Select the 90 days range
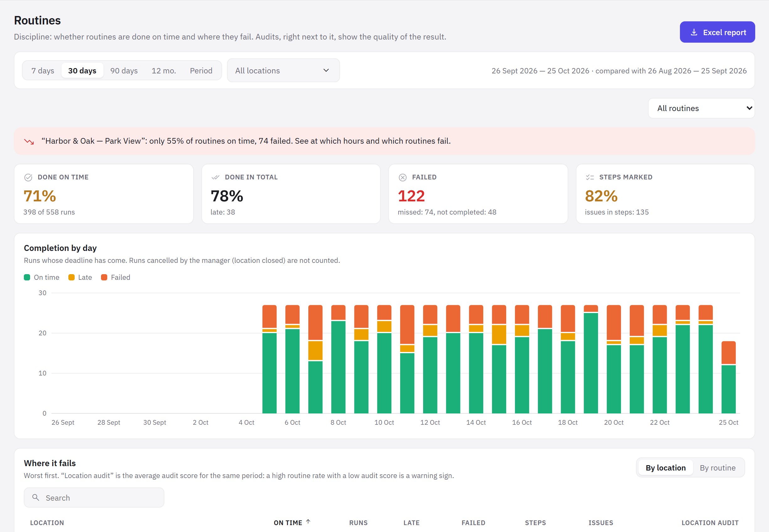The image size is (769, 532). tap(124, 71)
